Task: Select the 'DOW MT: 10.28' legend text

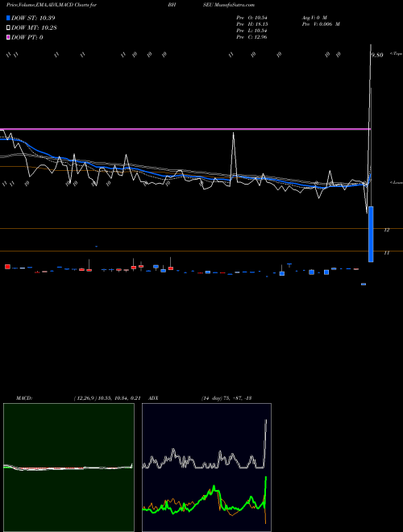Action: [x=34, y=28]
